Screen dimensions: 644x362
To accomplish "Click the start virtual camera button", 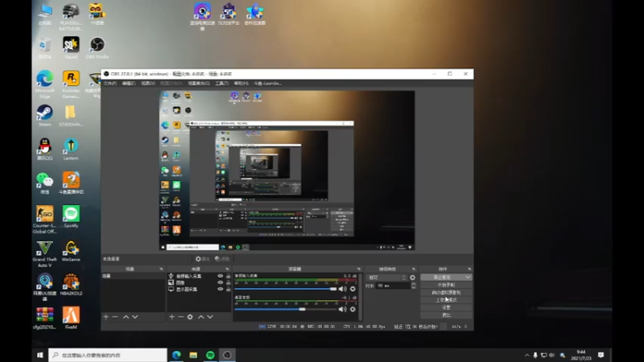I will coord(446,293).
